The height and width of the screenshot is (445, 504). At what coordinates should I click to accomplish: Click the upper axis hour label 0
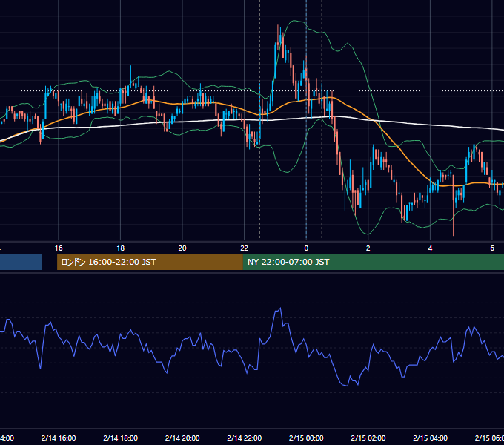[x=306, y=248]
